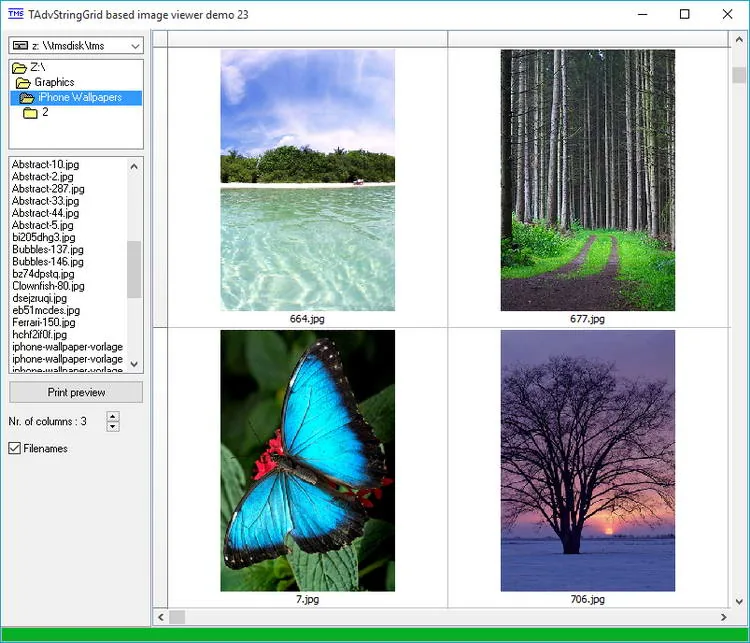Select Abstract-287.jpg in the file list

click(48, 189)
